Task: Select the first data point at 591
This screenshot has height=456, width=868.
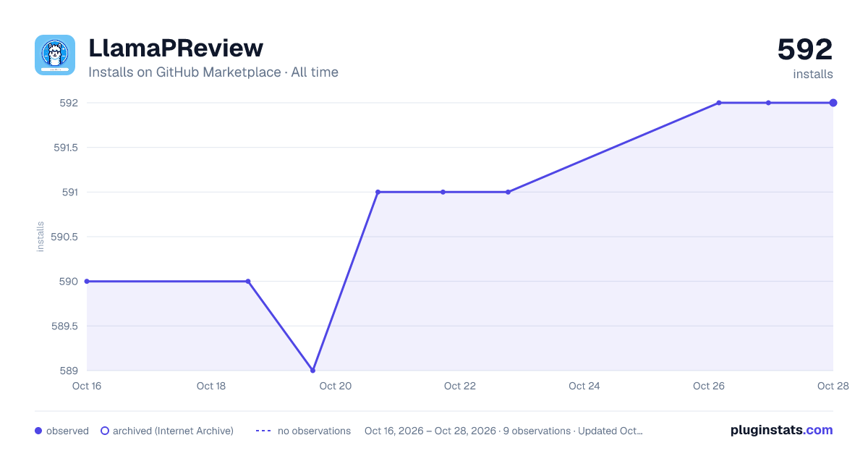Action: tap(378, 192)
